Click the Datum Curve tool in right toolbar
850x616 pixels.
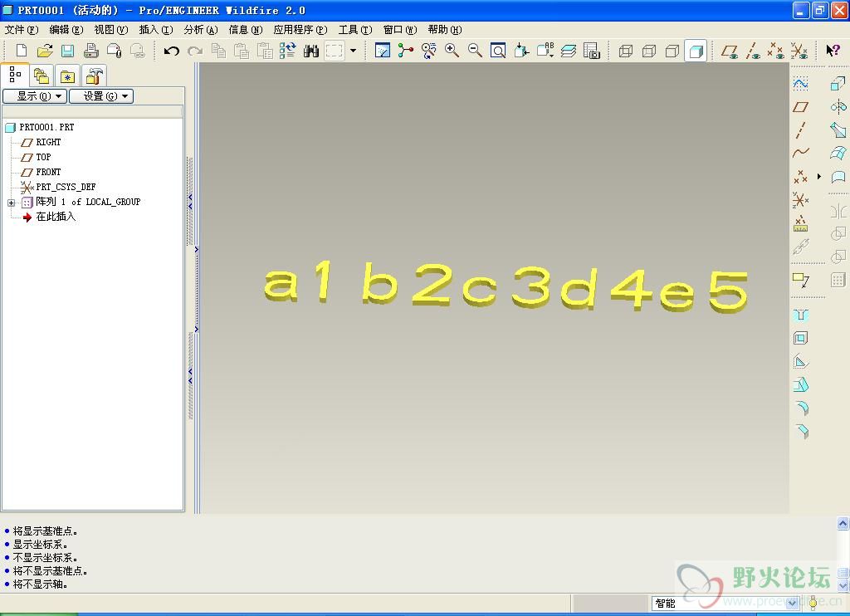tap(801, 154)
